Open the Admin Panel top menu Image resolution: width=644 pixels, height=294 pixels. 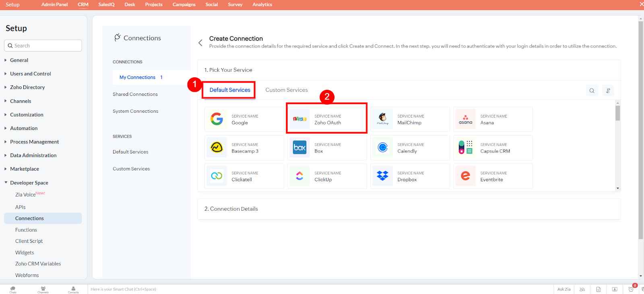coord(54,4)
